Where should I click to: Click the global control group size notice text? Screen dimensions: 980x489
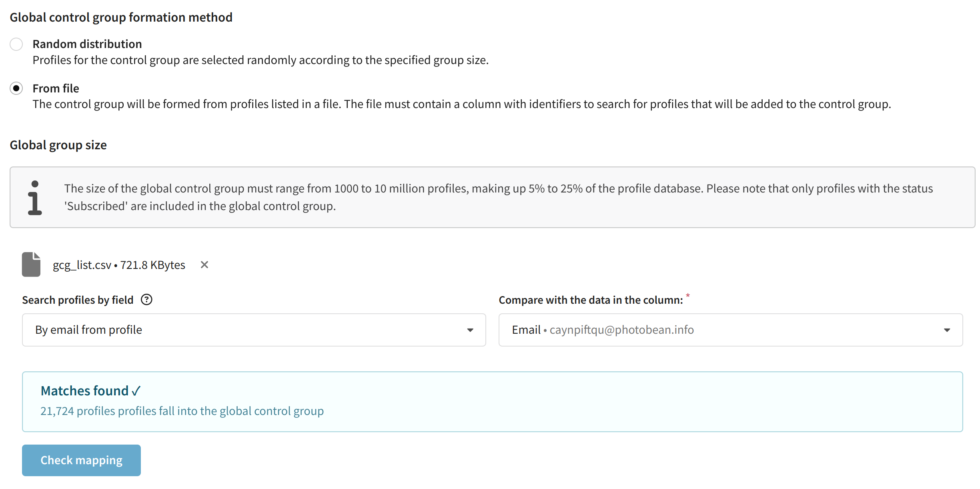click(x=499, y=197)
